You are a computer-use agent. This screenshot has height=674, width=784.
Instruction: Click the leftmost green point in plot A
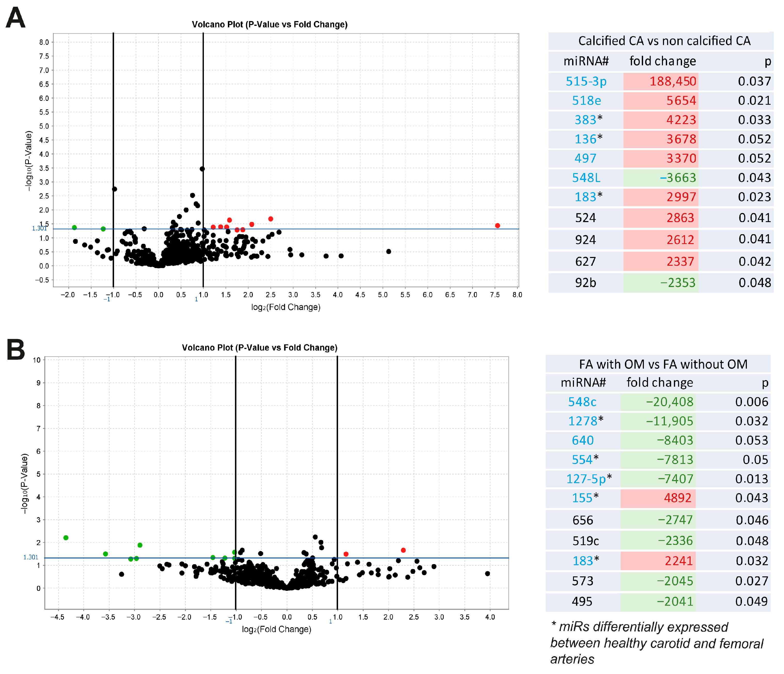coord(75,228)
